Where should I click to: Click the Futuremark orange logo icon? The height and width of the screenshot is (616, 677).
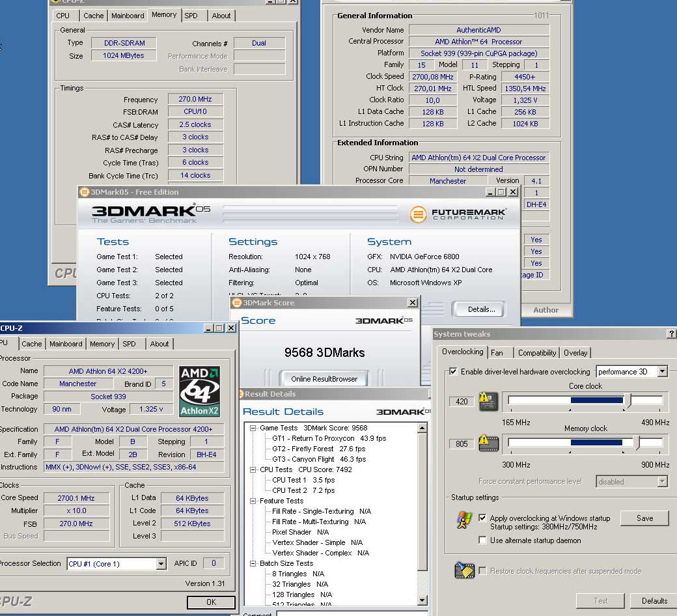418,214
